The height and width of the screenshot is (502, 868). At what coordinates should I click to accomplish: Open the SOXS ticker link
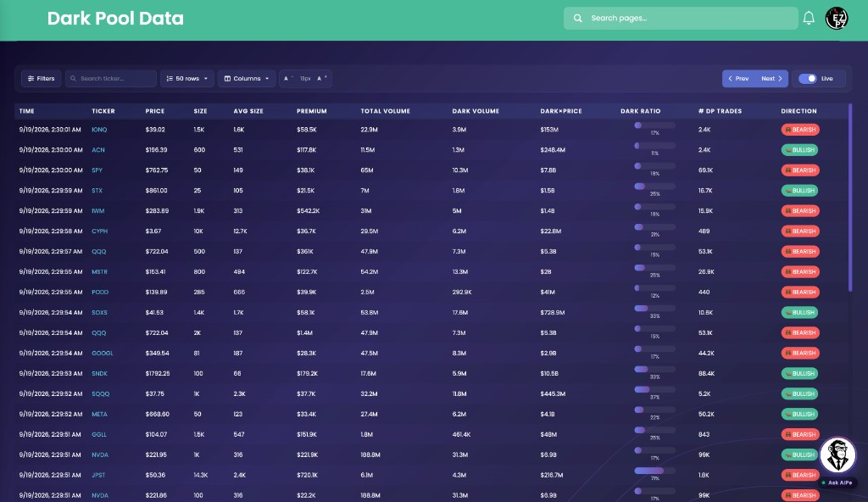point(100,313)
